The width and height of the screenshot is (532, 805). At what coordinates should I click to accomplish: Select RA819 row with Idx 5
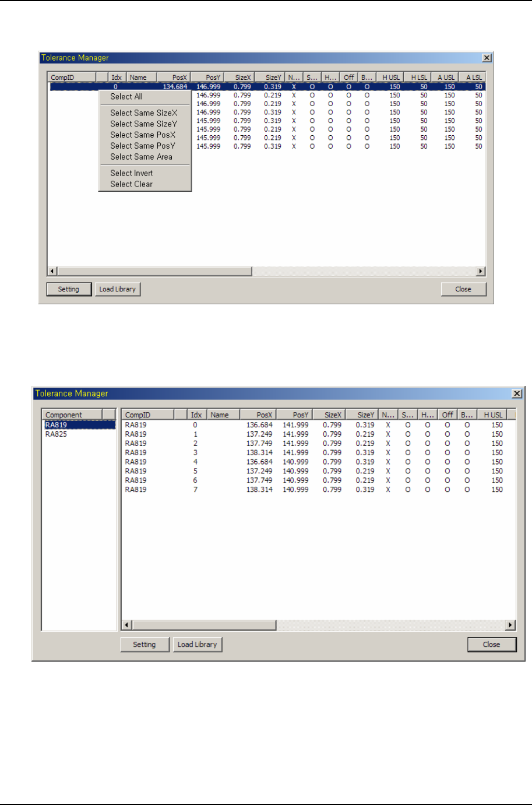coord(318,471)
